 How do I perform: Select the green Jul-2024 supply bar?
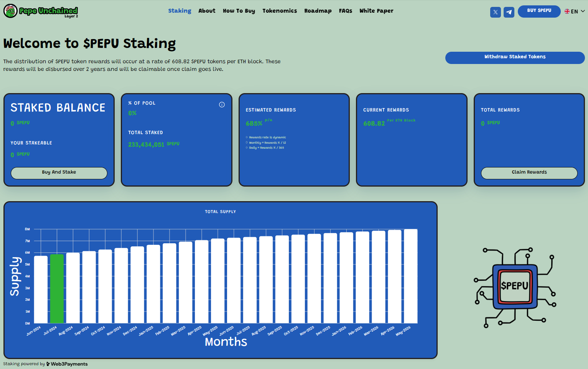click(57, 289)
